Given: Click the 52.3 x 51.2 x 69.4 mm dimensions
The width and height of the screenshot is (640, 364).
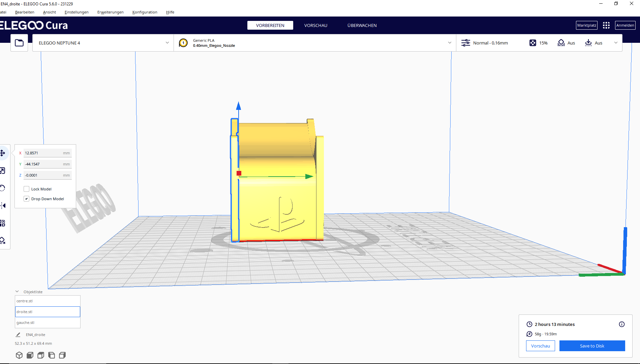Looking at the screenshot, I should [33, 343].
